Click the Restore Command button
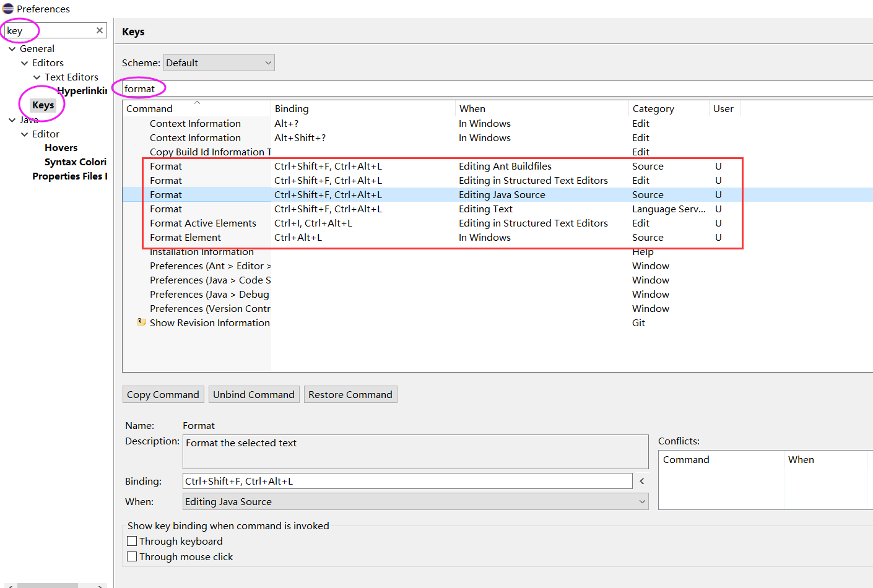Screen dimensions: 873x588 click(350, 394)
